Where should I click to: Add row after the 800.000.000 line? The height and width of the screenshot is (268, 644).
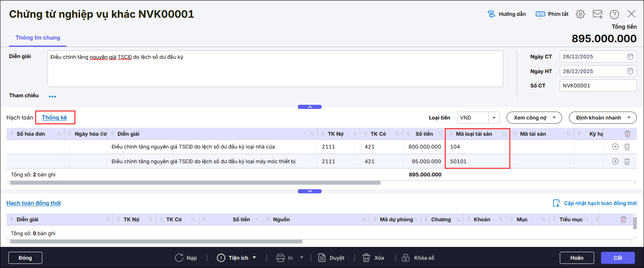[615, 147]
